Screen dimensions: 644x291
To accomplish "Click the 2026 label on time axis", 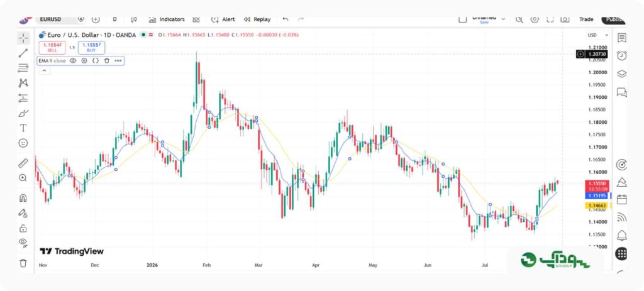I will point(152,265).
